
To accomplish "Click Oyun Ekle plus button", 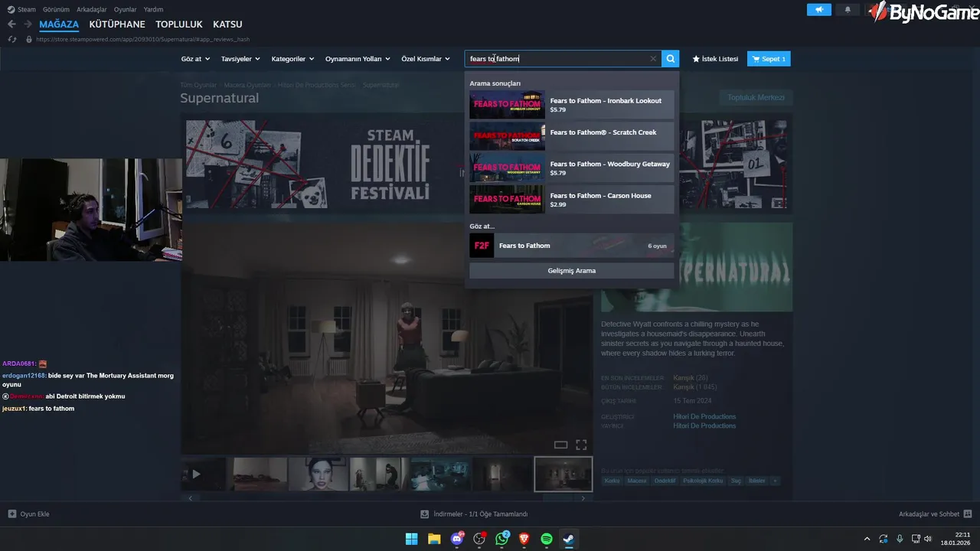I will pos(28,514).
